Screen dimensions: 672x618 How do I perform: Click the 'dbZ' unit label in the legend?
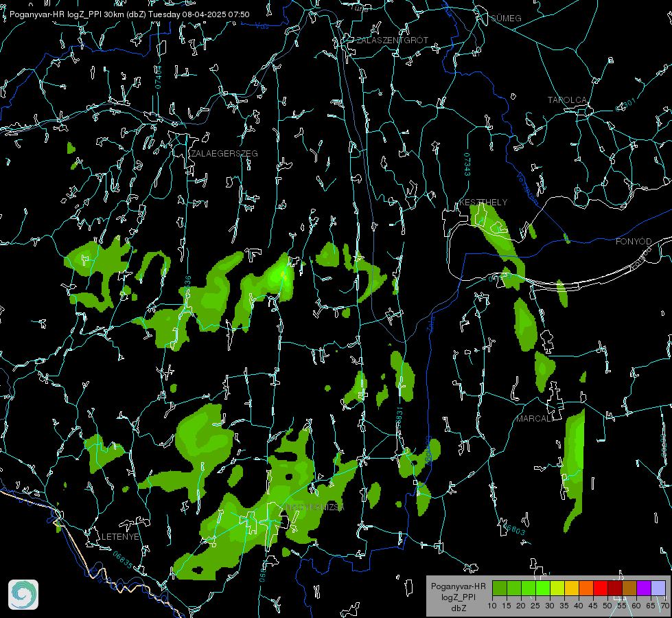(459, 608)
